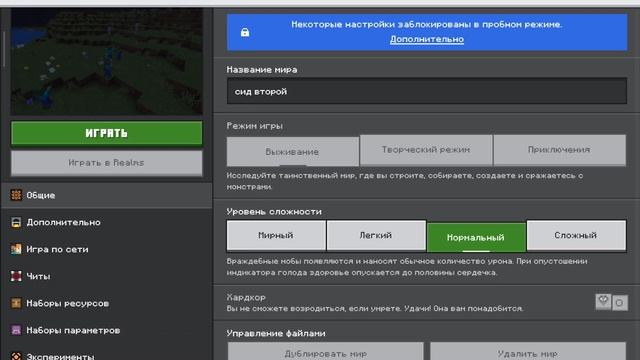Open the Дополнительно settings section
The width and height of the screenshot is (640, 360).
107,222
